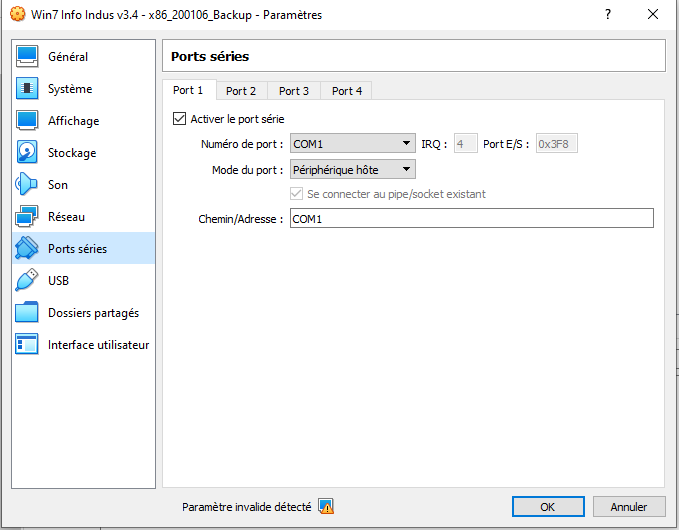Screen dimensions: 679x530
Task: Select the Stockage label in the sidebar
Action: pyautogui.click(x=72, y=153)
